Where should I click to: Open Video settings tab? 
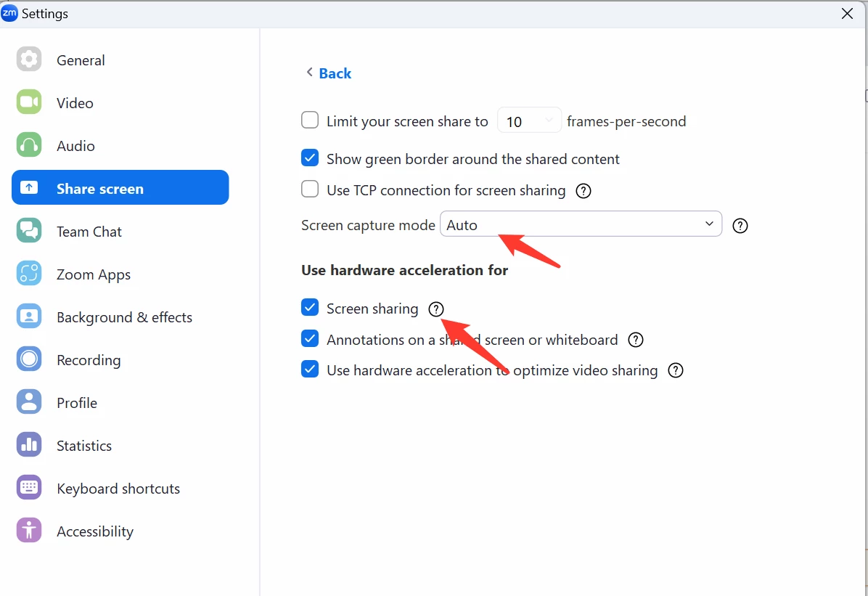[x=120, y=102]
